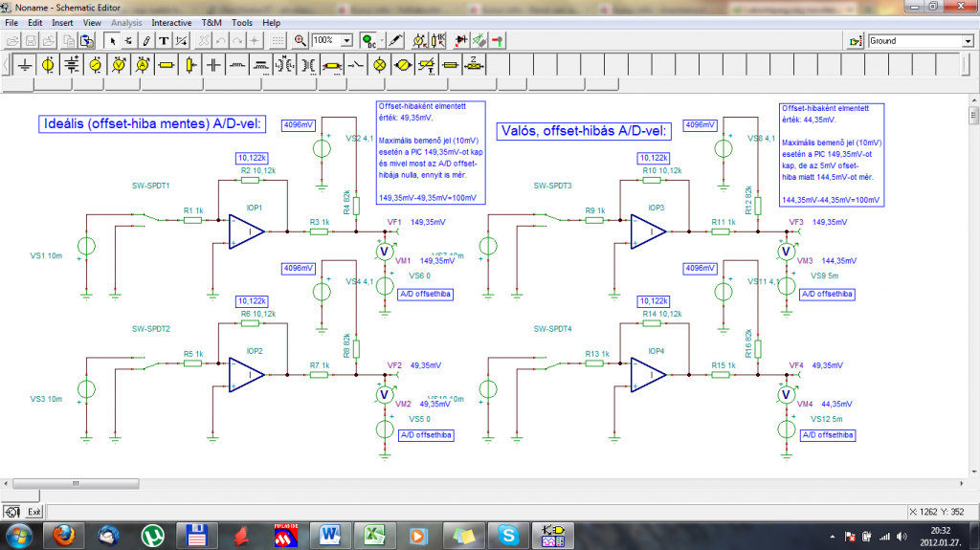Image resolution: width=980 pixels, height=550 pixels.
Task: Click the diode tester toolbar icon
Action: coord(460,40)
